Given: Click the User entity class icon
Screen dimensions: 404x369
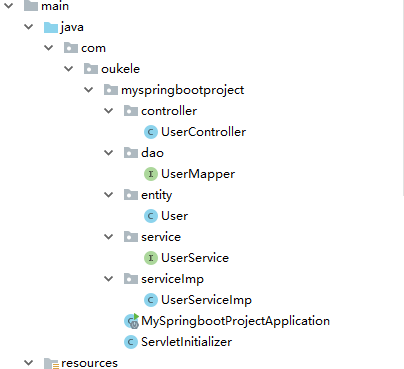Looking at the screenshot, I should pyautogui.click(x=151, y=216).
